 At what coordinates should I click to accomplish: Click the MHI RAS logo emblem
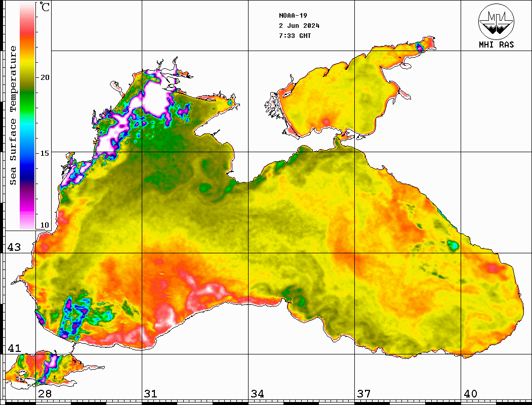point(496,21)
